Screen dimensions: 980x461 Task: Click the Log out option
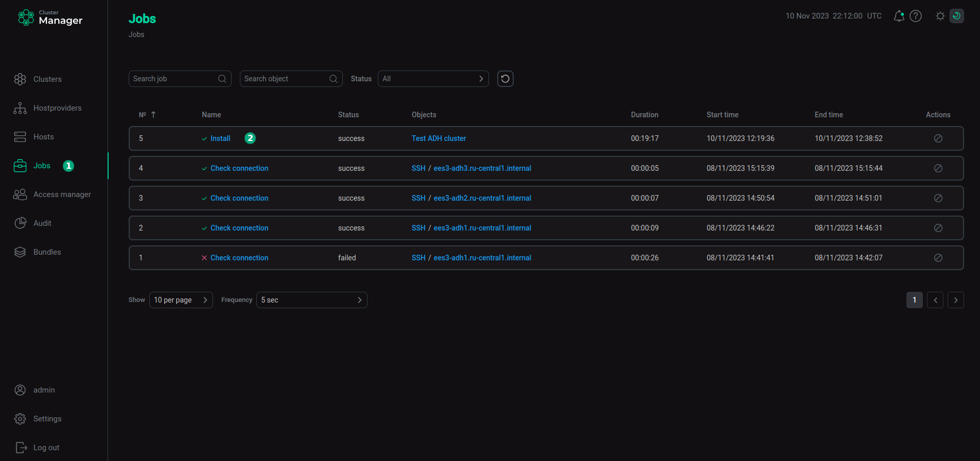coord(46,448)
